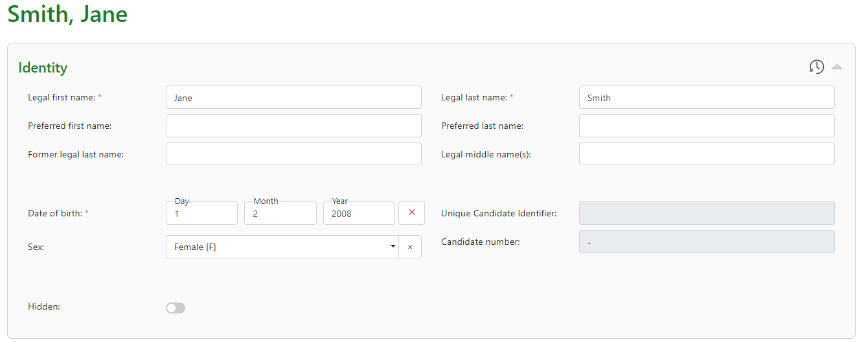The image size is (868, 342).
Task: Click the Smith, Jane page heading
Action: (x=67, y=14)
